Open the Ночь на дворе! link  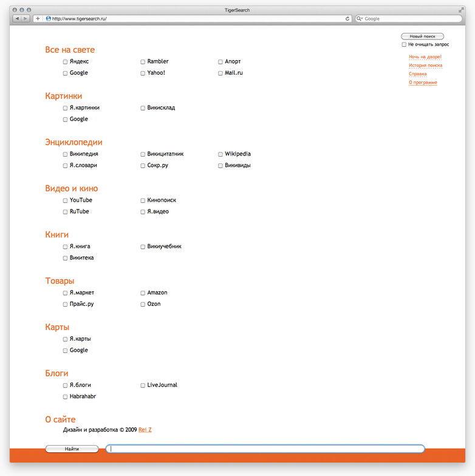pyautogui.click(x=425, y=57)
